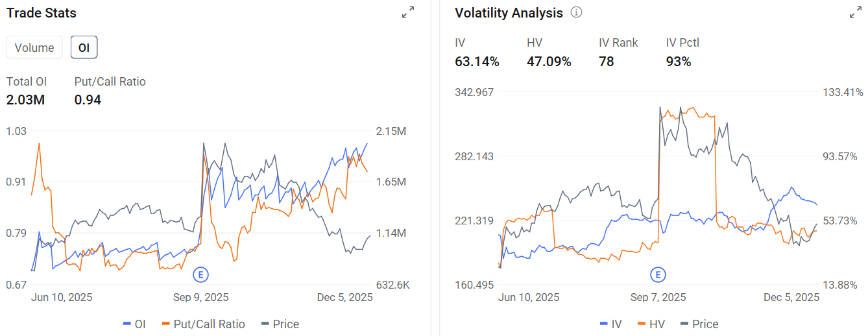This screenshot has width=868, height=336.
Task: Toggle Price series in Volatility legend
Action: 699,324
